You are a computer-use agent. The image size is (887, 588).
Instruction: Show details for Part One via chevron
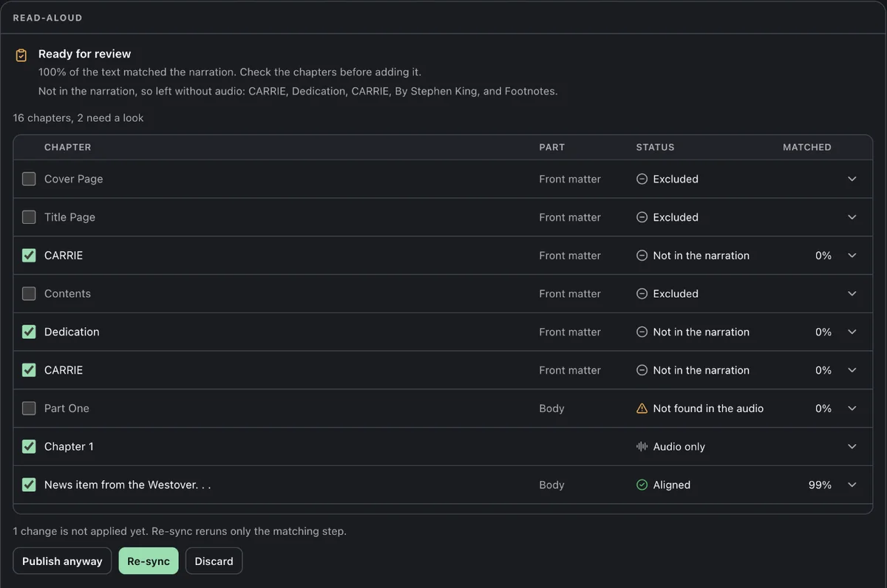pyautogui.click(x=852, y=408)
